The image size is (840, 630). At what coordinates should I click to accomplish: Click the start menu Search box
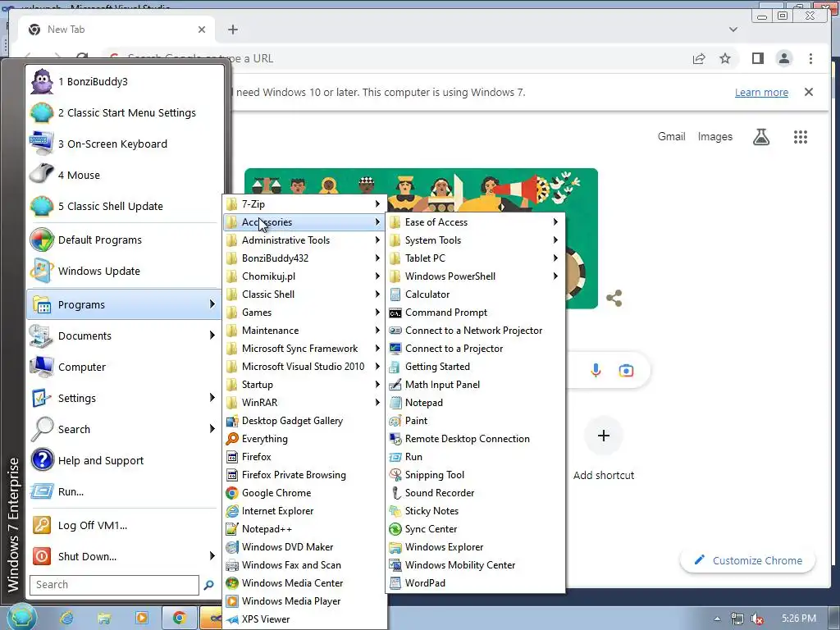(114, 585)
